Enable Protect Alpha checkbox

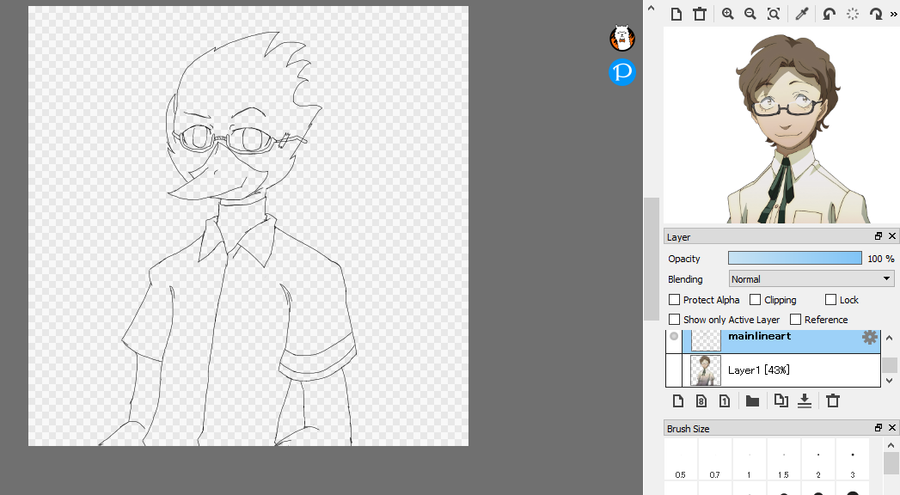pyautogui.click(x=674, y=300)
